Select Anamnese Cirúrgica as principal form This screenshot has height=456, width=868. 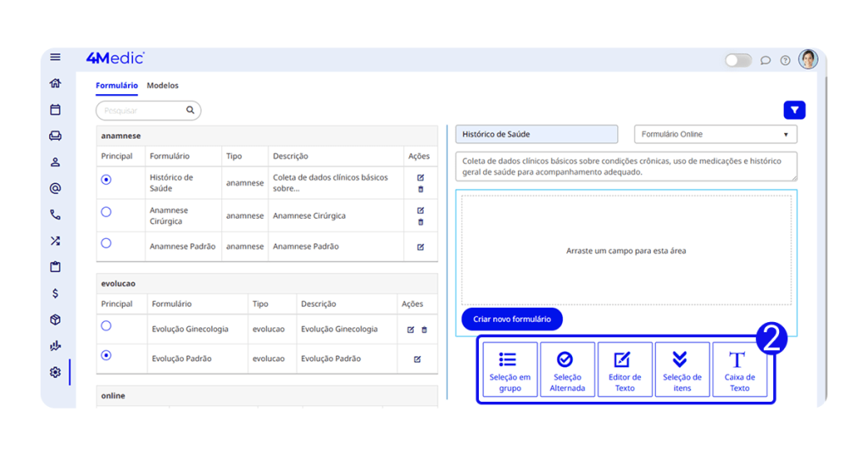click(106, 212)
